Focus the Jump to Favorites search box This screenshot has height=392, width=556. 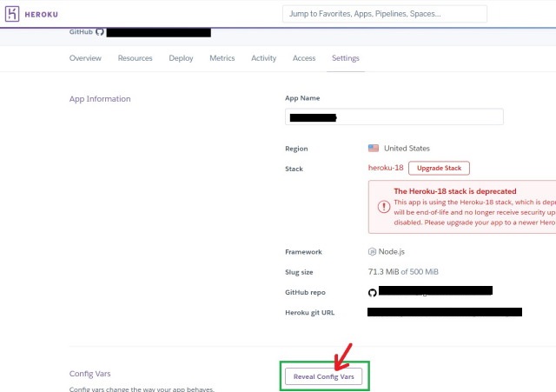click(385, 14)
